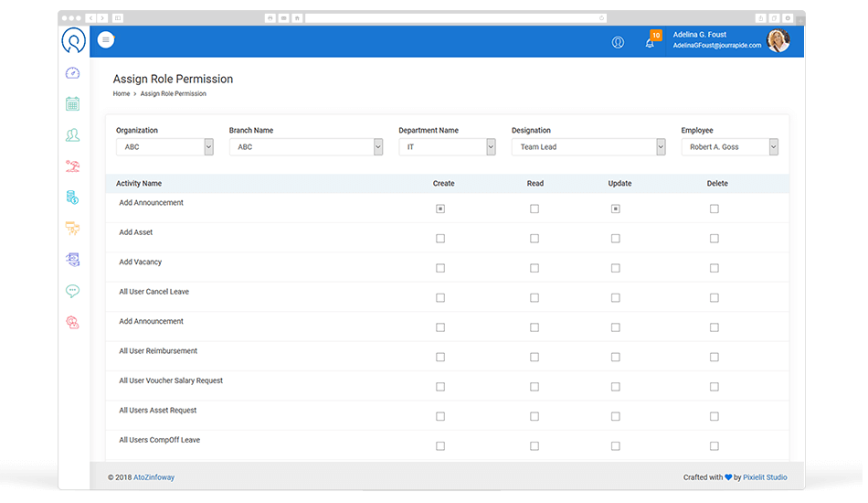Click the browser home icon
Image resolution: width=868 pixels, height=503 pixels.
point(297,18)
